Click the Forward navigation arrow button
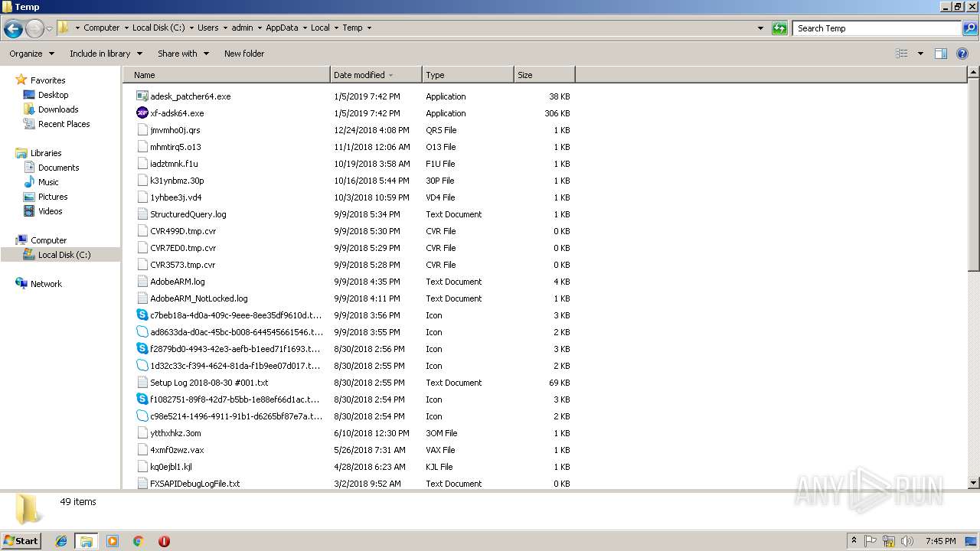The width and height of the screenshot is (980, 551). tap(34, 29)
